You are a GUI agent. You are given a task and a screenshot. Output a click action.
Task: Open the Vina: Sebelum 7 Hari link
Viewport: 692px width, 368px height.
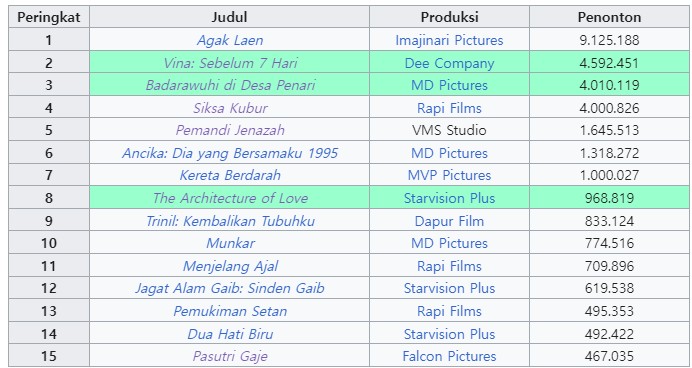click(x=230, y=63)
